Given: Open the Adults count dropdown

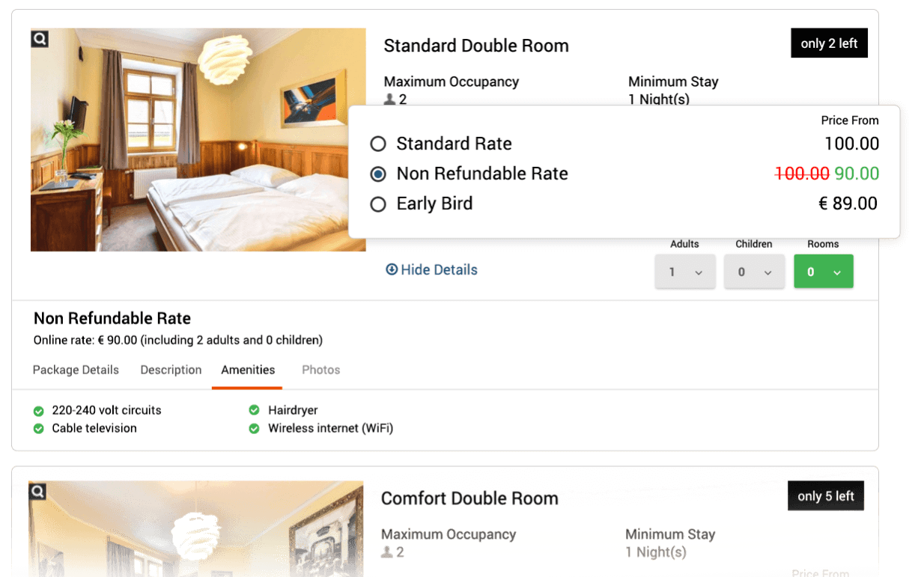Looking at the screenshot, I should (x=685, y=272).
